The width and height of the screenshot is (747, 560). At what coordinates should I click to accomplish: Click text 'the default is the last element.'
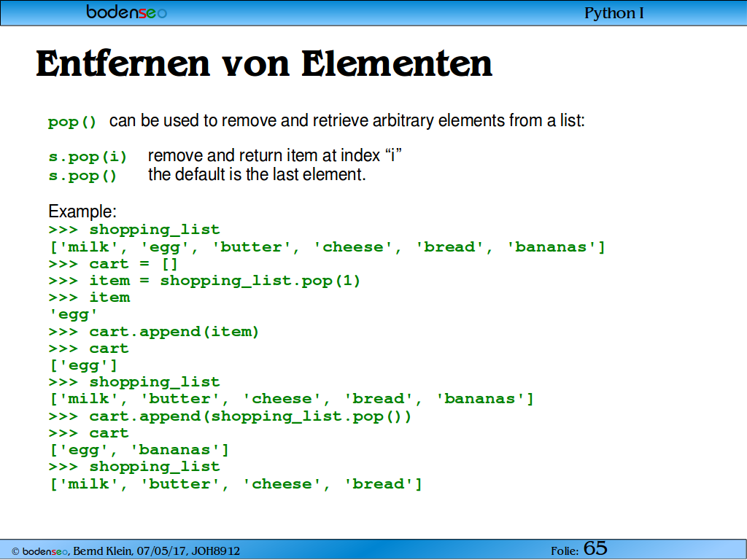[x=257, y=174]
